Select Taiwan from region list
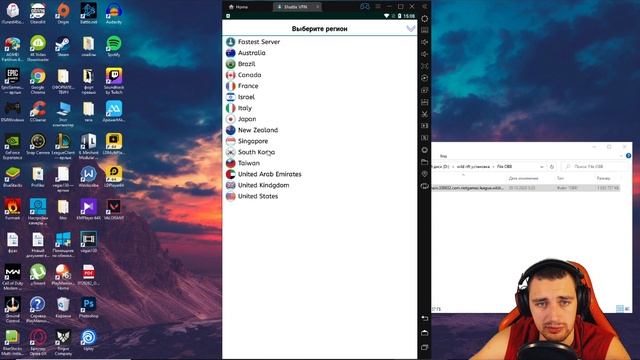Screen dimensions: 640x360 point(320,163)
